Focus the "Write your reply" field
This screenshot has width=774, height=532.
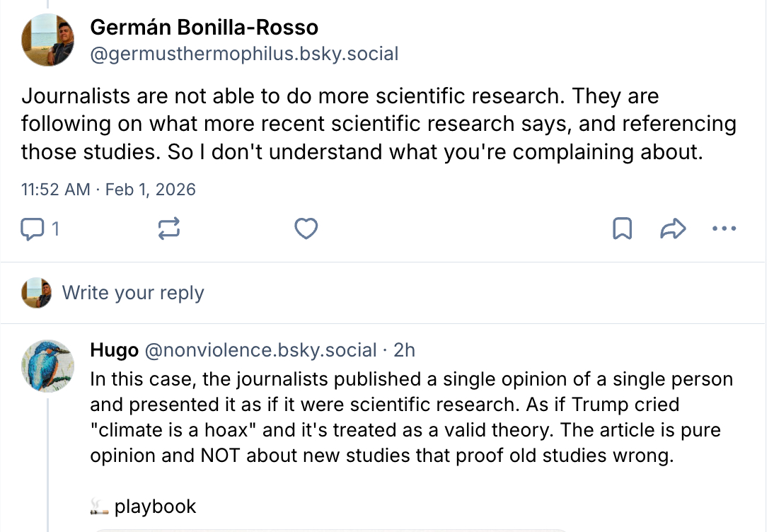click(133, 293)
